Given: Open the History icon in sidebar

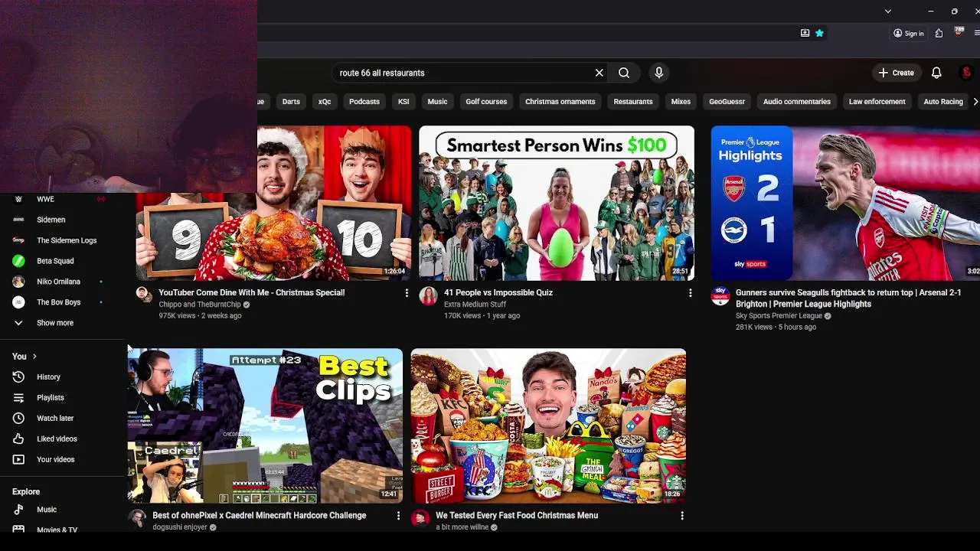Looking at the screenshot, I should click(x=19, y=377).
